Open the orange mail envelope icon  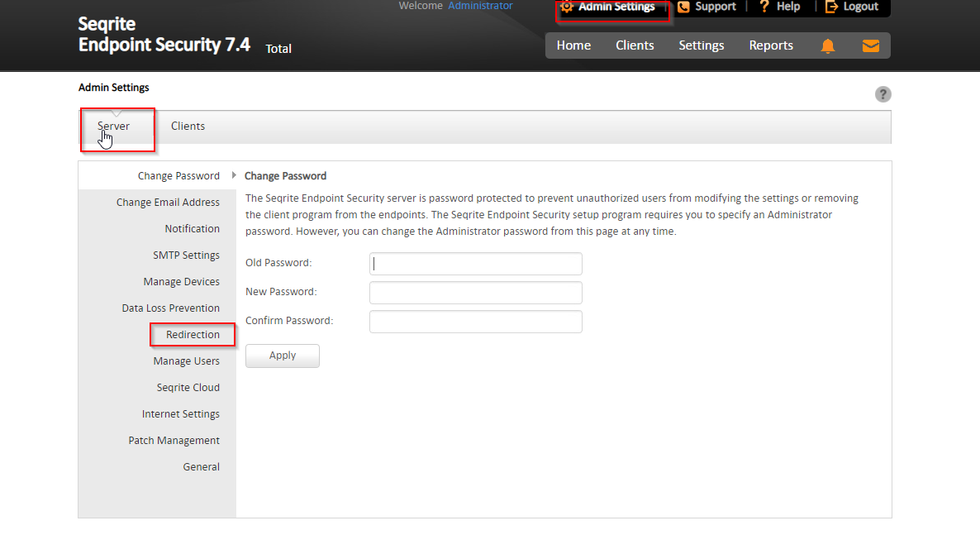(871, 46)
